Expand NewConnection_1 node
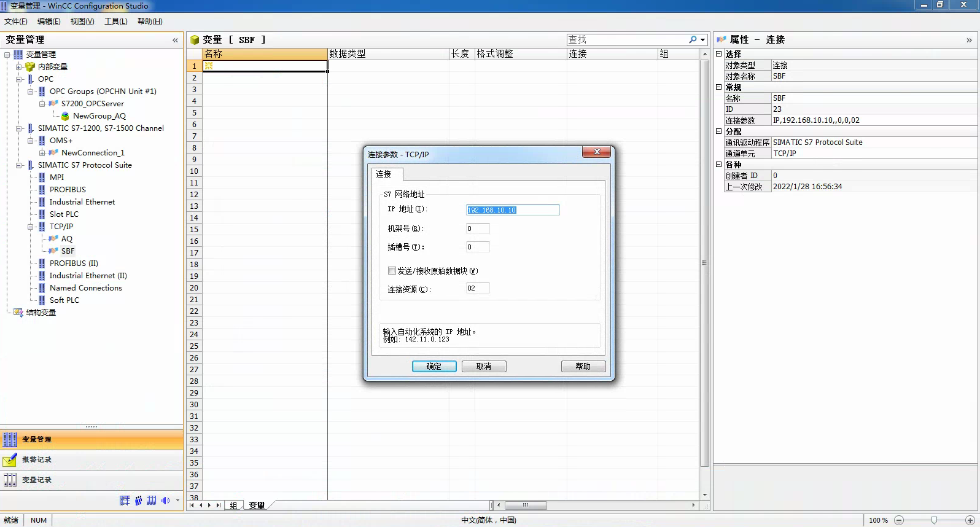Screen dimensions: 980x527 click(42, 152)
